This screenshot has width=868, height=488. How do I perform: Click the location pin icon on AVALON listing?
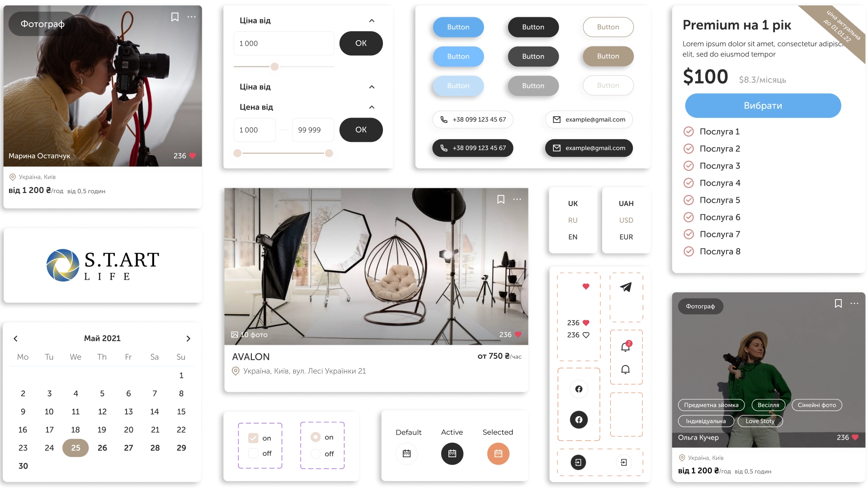click(x=235, y=370)
